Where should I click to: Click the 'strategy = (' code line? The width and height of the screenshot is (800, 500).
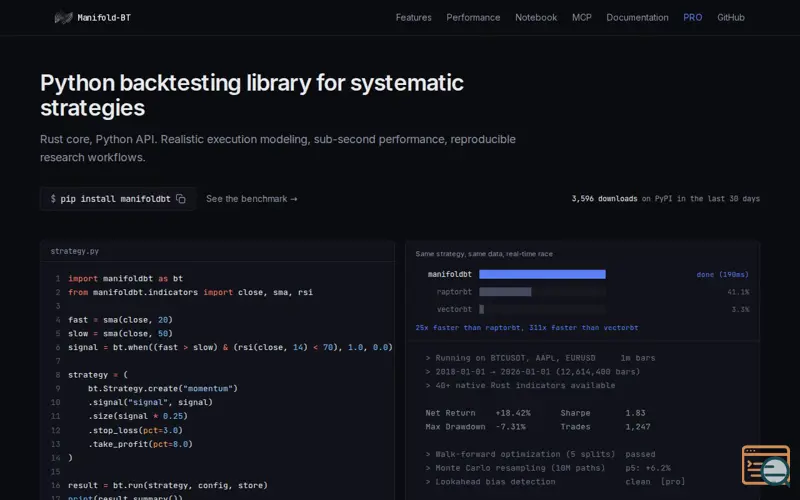click(x=98, y=375)
